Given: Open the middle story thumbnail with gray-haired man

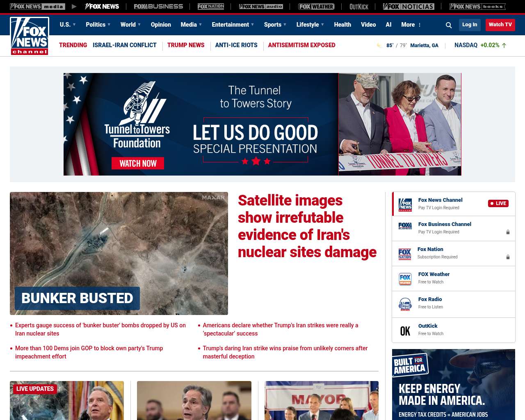Looking at the screenshot, I should click(194, 400).
